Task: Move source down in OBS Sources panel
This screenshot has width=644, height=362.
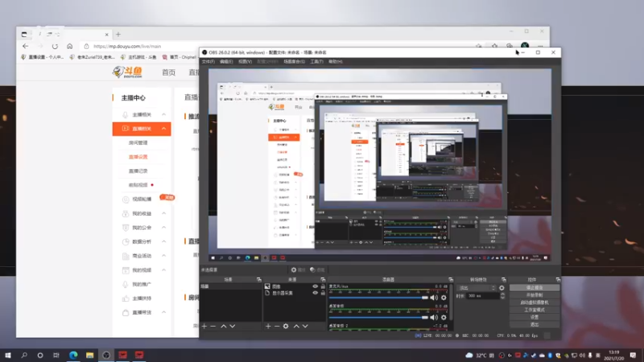Action: pos(305,326)
